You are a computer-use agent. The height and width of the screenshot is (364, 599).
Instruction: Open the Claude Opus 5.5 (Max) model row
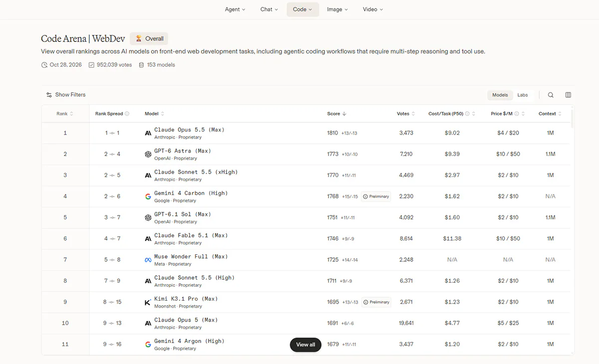tap(305, 133)
